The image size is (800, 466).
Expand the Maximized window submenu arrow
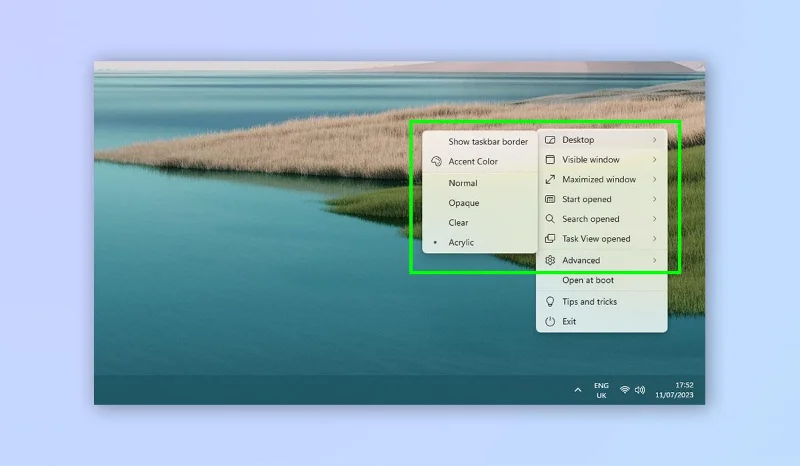point(654,180)
